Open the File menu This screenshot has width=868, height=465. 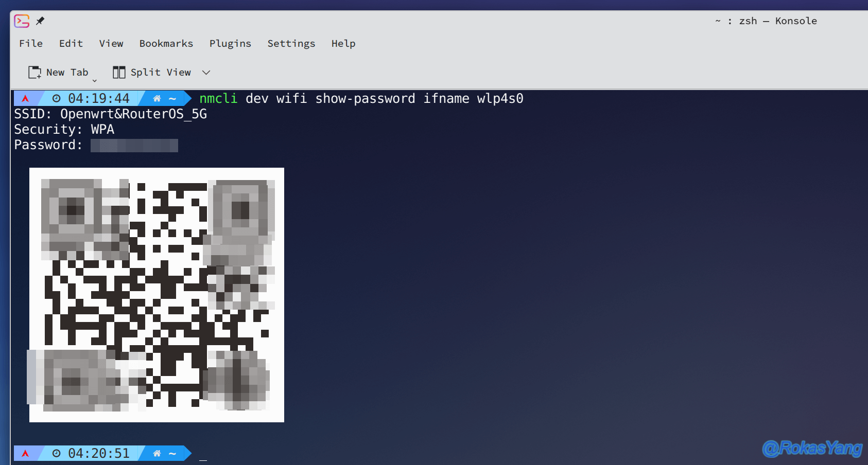(31, 44)
